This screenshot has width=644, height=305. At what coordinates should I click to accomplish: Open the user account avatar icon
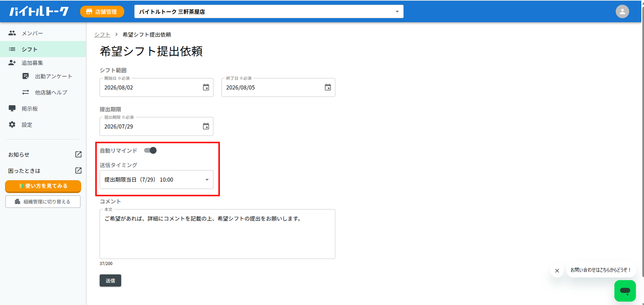(x=622, y=12)
